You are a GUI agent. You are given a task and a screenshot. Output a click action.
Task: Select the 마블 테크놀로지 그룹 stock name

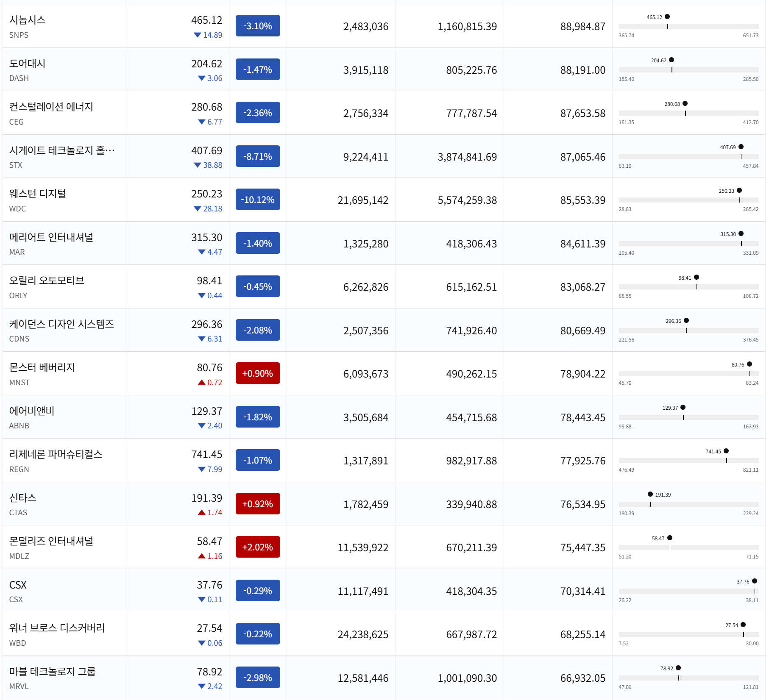coord(53,672)
